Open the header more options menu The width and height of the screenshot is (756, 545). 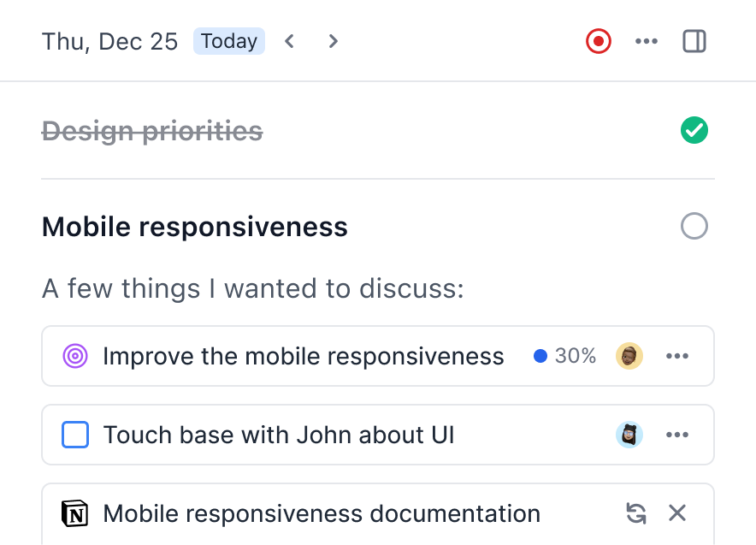(647, 41)
